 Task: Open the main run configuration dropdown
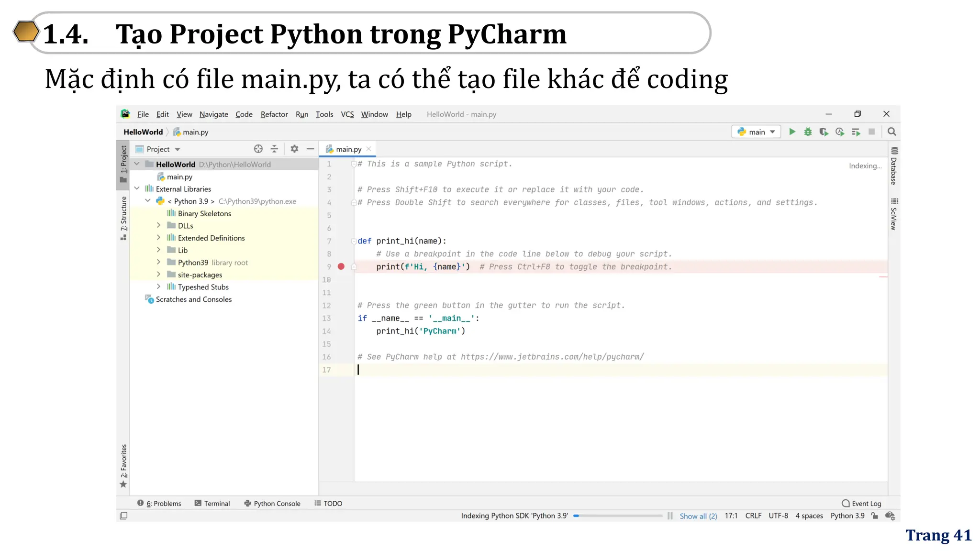756,132
